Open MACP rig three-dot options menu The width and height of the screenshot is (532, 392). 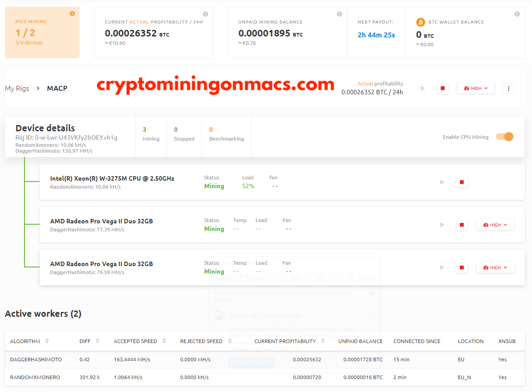click(x=508, y=89)
